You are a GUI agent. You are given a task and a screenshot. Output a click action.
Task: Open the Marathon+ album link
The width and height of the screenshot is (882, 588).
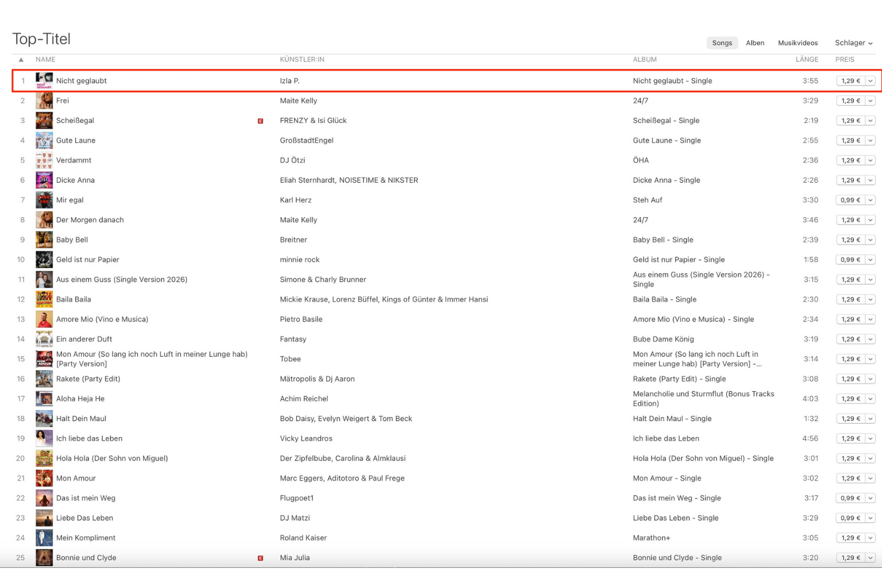[651, 538]
